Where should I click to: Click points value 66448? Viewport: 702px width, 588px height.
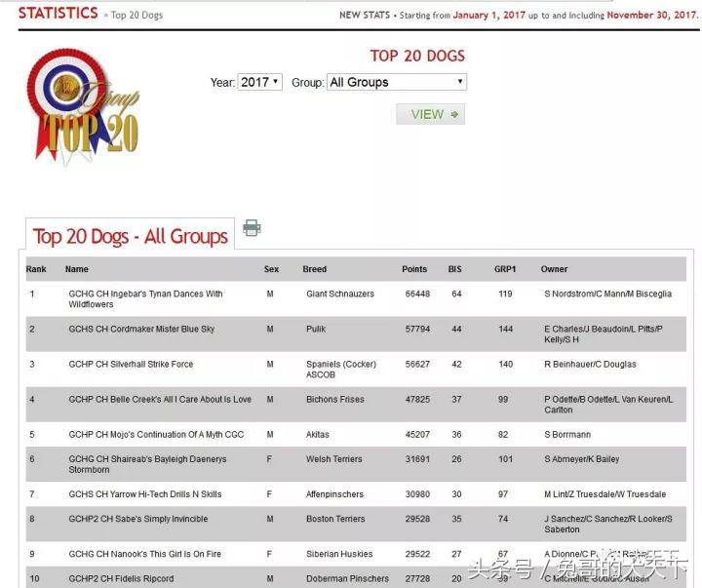tap(417, 294)
